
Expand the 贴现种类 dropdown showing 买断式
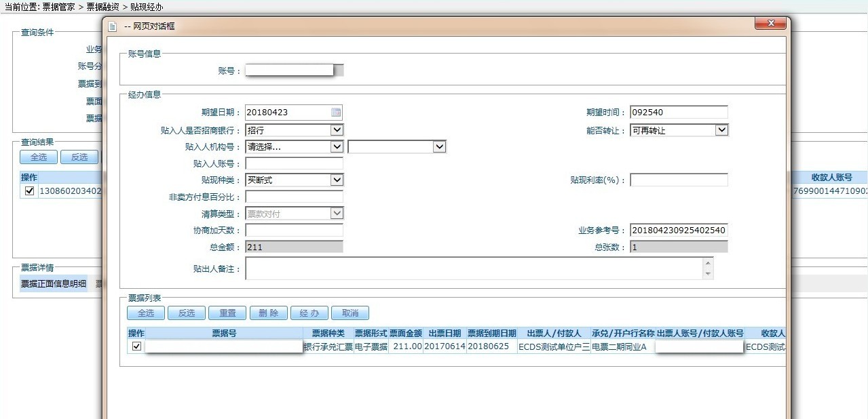(x=337, y=180)
